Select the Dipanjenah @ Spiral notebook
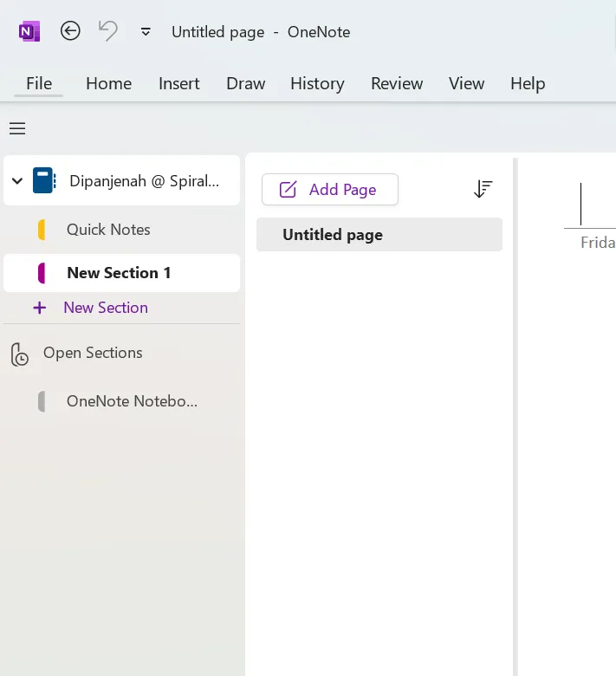616x676 pixels. 121,180
